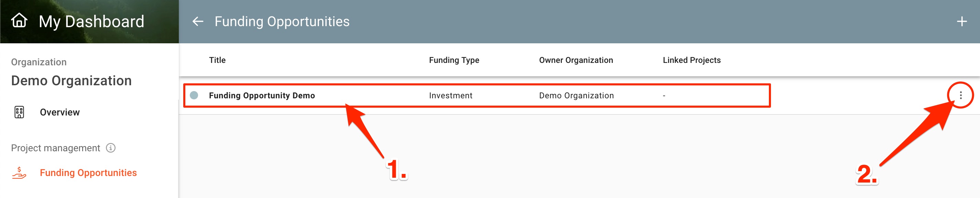980x198 pixels.
Task: Go back using the left arrow
Action: click(197, 22)
